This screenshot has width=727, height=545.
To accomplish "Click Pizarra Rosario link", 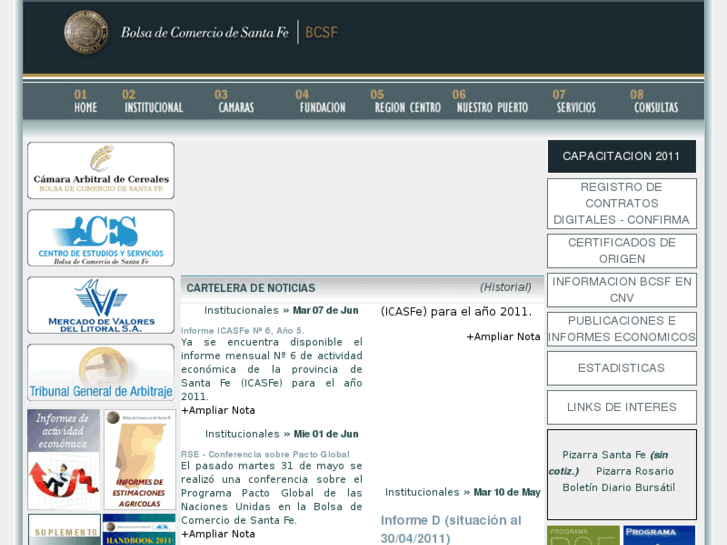I will click(x=635, y=471).
